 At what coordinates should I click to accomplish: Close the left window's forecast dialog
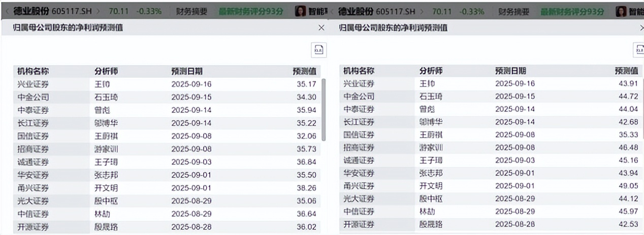point(321,28)
